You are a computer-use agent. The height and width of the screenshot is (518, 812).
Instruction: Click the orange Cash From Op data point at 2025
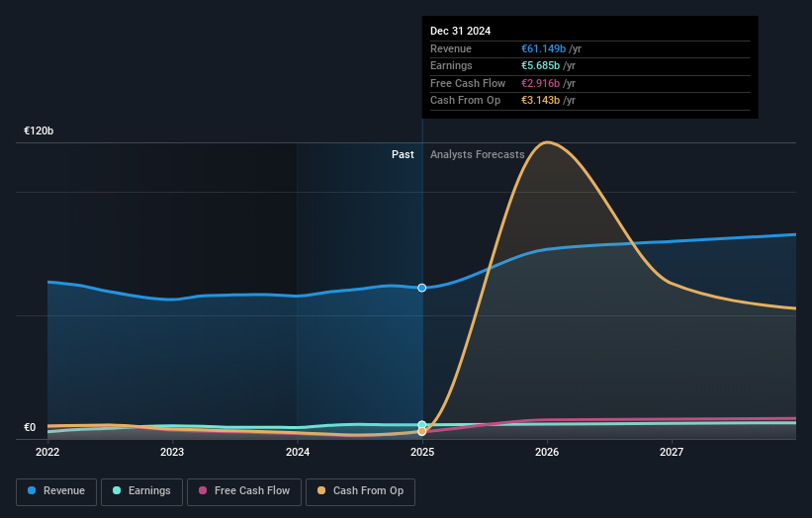click(x=422, y=432)
